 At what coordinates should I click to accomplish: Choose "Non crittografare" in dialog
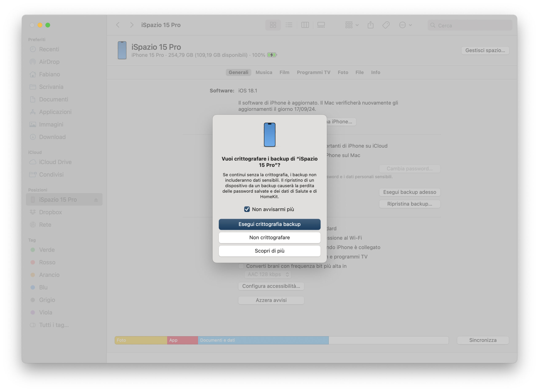click(x=269, y=237)
